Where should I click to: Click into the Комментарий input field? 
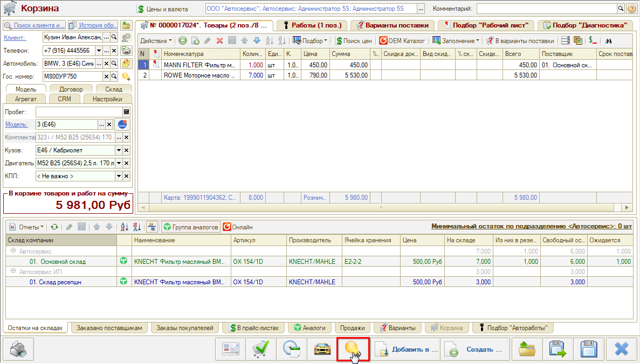[x=546, y=9]
